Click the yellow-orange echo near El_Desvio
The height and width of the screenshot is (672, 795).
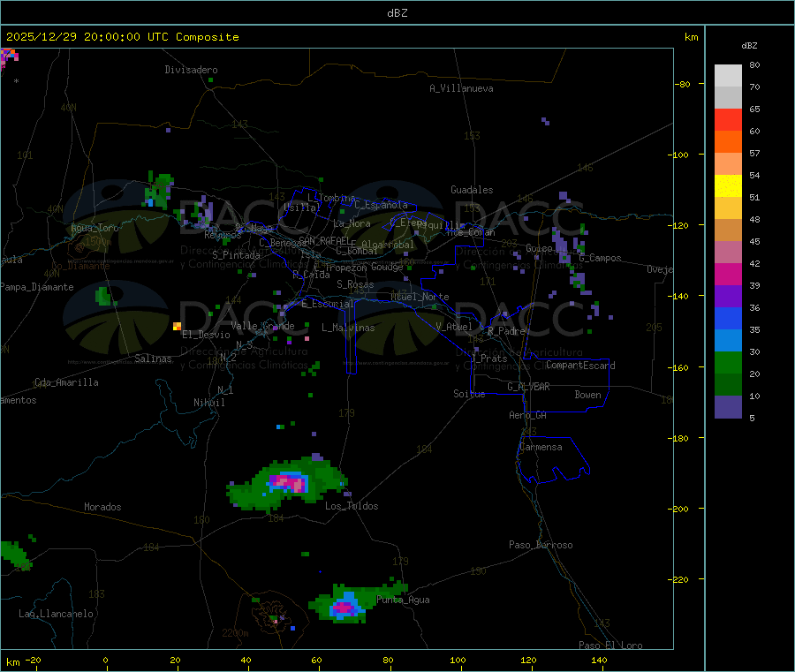pyautogui.click(x=177, y=326)
